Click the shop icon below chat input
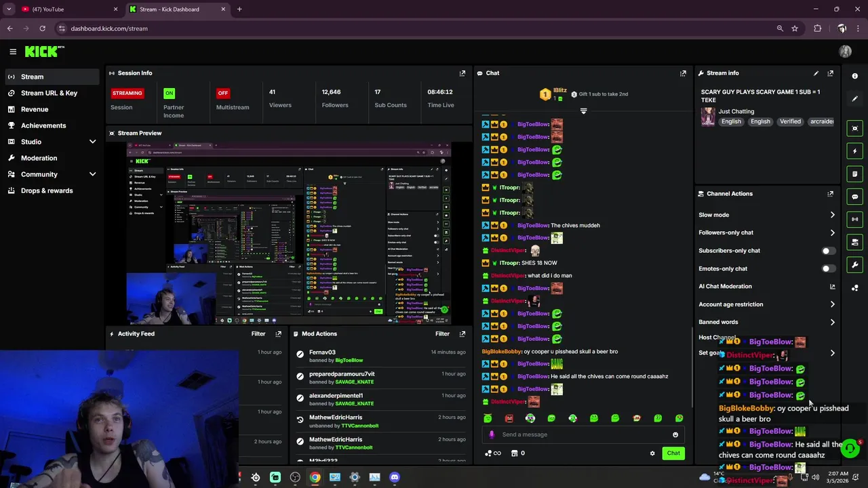Viewport: 868px width, 488px height. 514,453
